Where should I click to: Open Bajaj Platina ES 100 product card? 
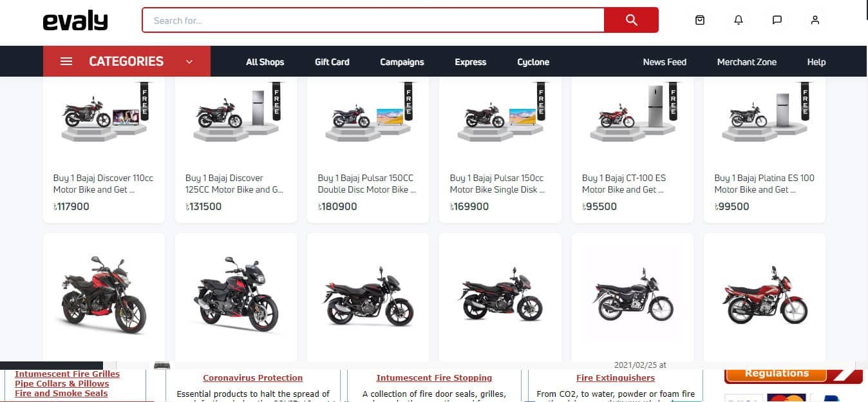[764, 150]
